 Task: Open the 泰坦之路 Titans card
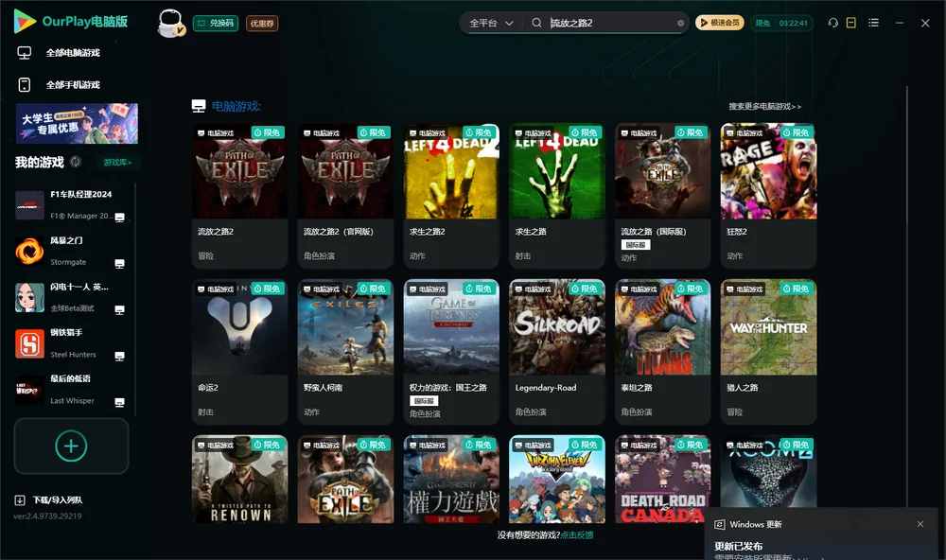point(663,352)
